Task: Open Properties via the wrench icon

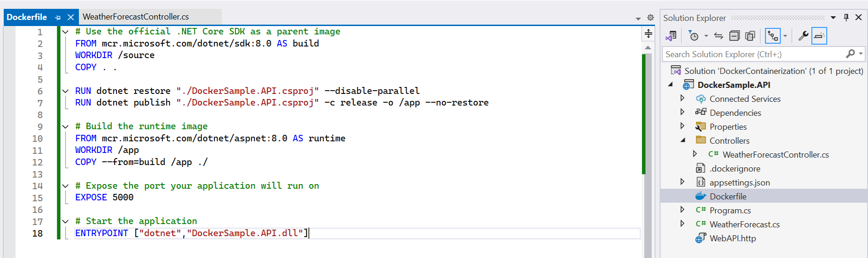Action: click(x=803, y=36)
